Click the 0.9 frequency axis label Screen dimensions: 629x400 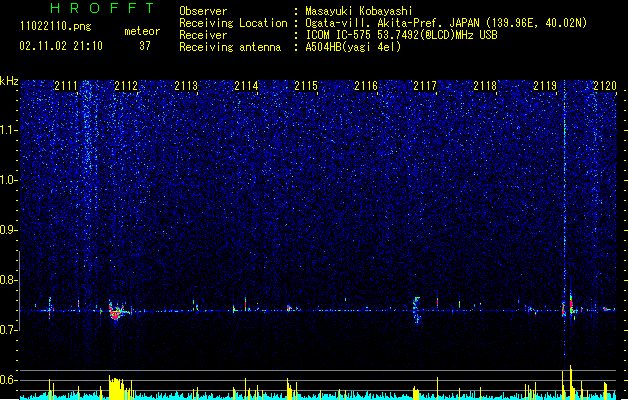(9, 230)
